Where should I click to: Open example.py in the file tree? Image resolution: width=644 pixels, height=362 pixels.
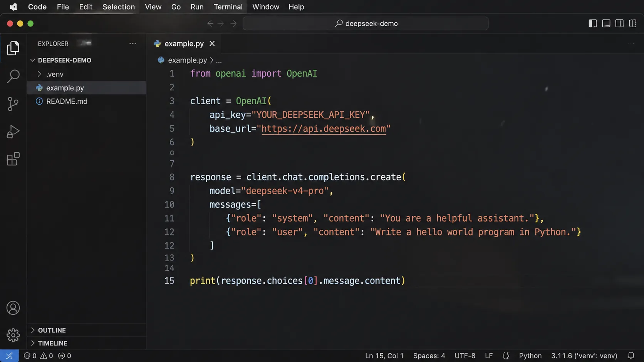[x=86, y=88]
